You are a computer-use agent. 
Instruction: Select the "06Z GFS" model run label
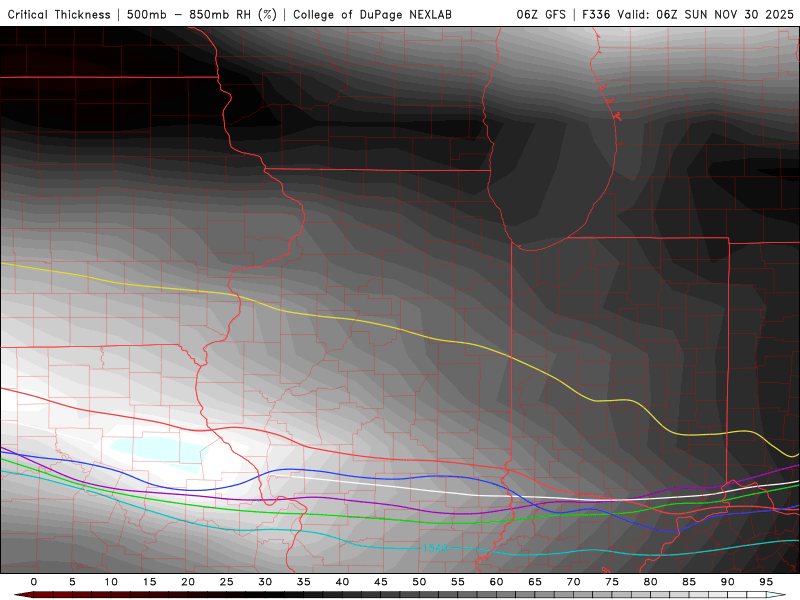pyautogui.click(x=541, y=14)
